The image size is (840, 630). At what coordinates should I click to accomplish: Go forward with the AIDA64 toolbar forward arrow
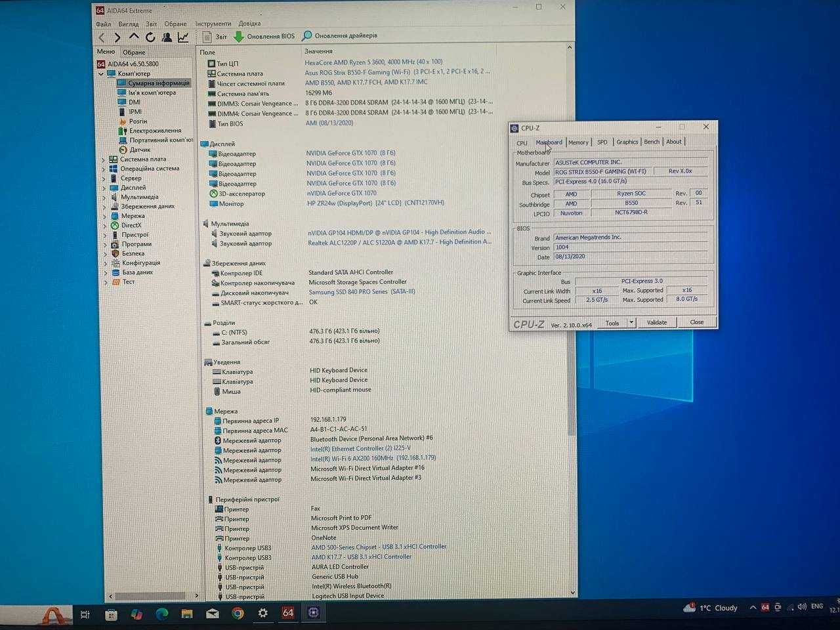117,37
